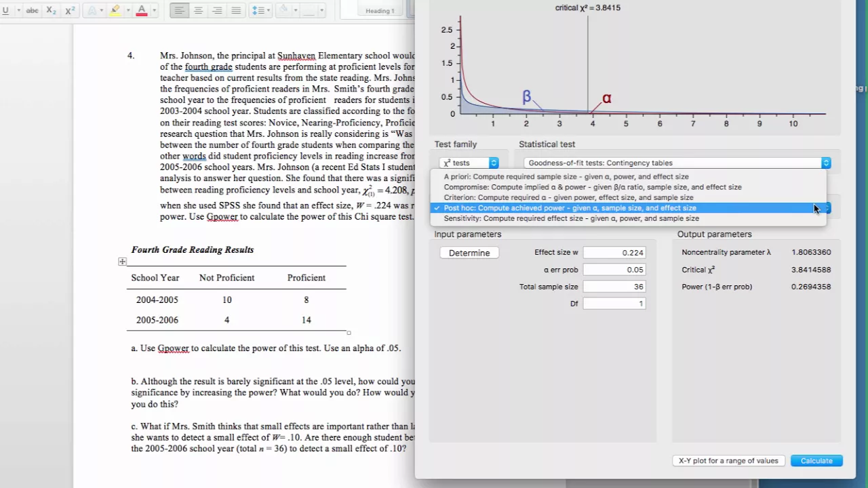Open shading color dropdown arrow
This screenshot has height=488, width=868.
coord(295,11)
